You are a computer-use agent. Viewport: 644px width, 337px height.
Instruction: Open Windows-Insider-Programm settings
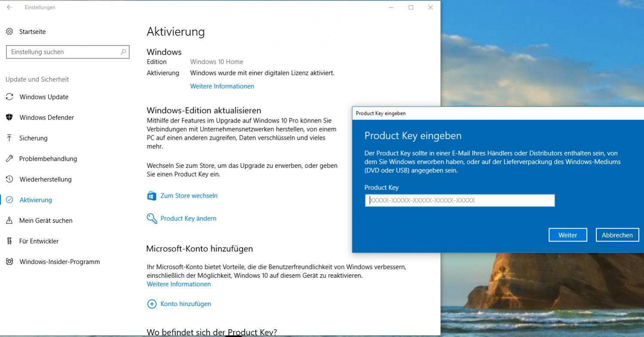60,262
